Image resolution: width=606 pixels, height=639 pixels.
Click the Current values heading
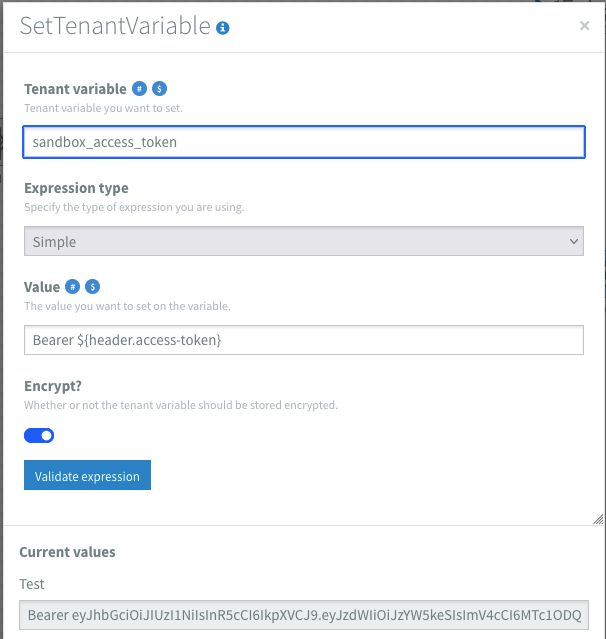pos(67,552)
